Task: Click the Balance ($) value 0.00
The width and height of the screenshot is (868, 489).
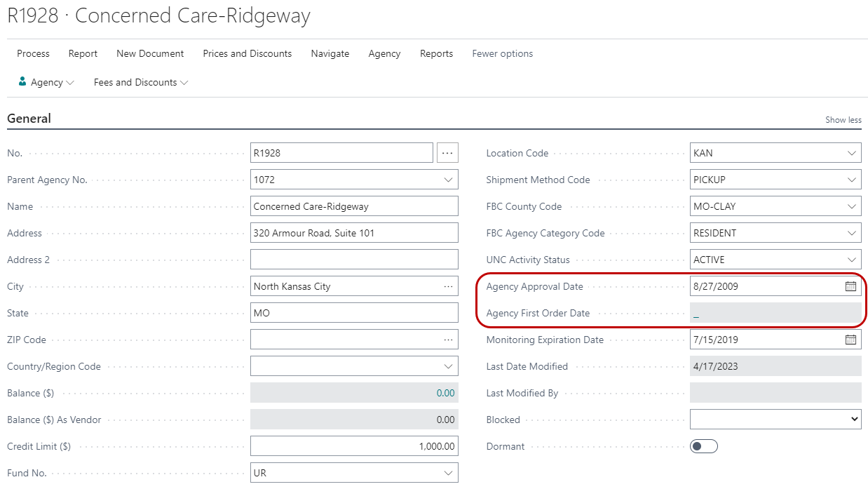Action: 445,393
